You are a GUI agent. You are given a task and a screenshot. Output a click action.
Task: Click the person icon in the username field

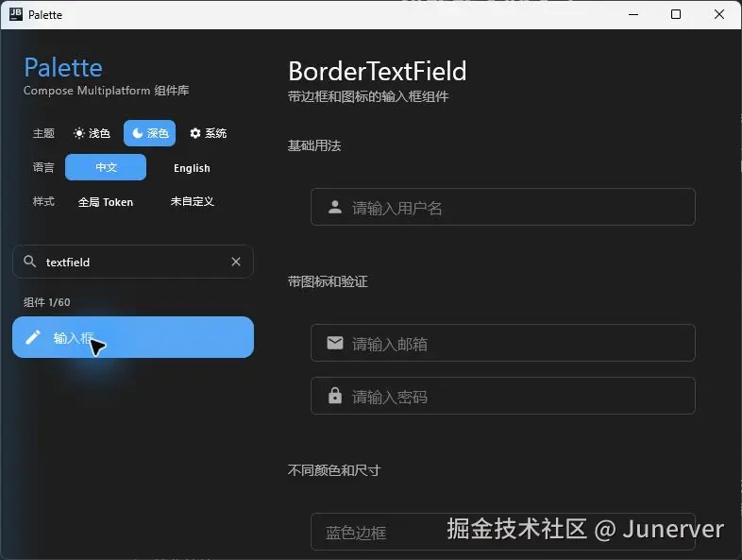[x=335, y=207]
